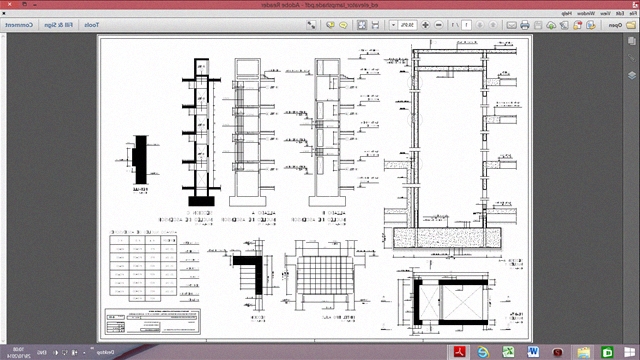The height and width of the screenshot is (360, 640).
Task: Toggle the fit width scrolling view
Action: pyautogui.click(x=375, y=25)
